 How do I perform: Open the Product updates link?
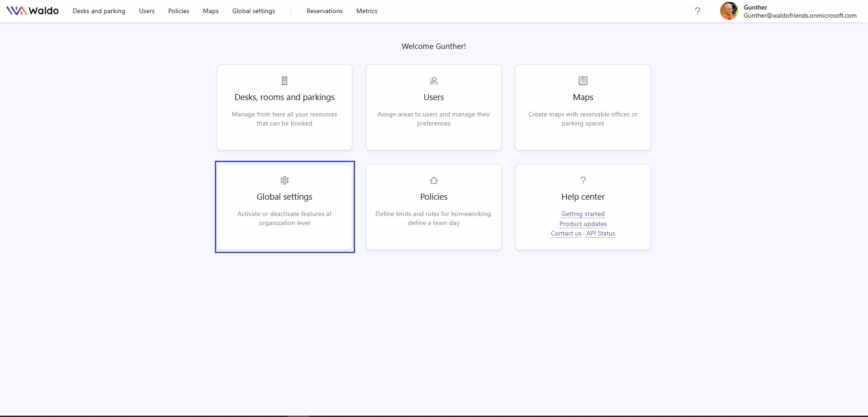tap(583, 224)
